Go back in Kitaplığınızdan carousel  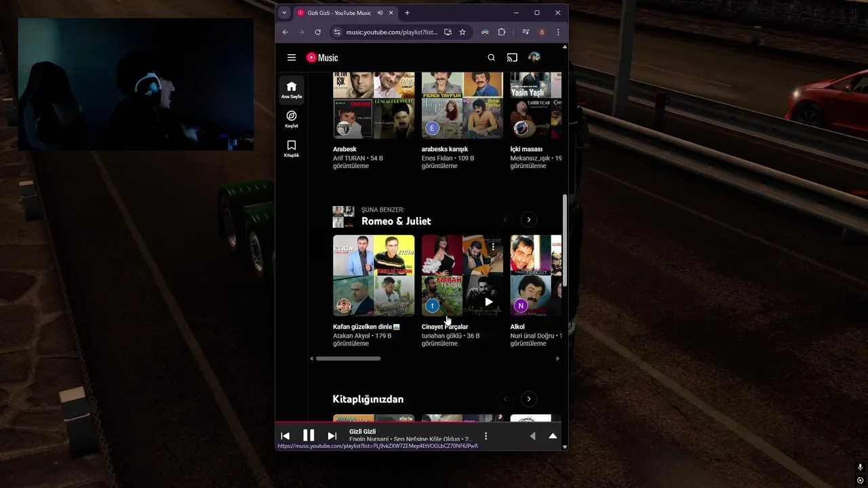(505, 399)
